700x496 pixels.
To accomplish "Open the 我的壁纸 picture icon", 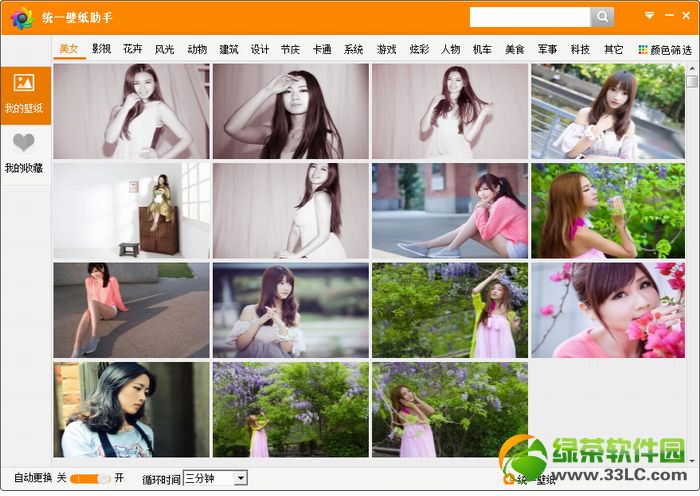I will tap(24, 83).
